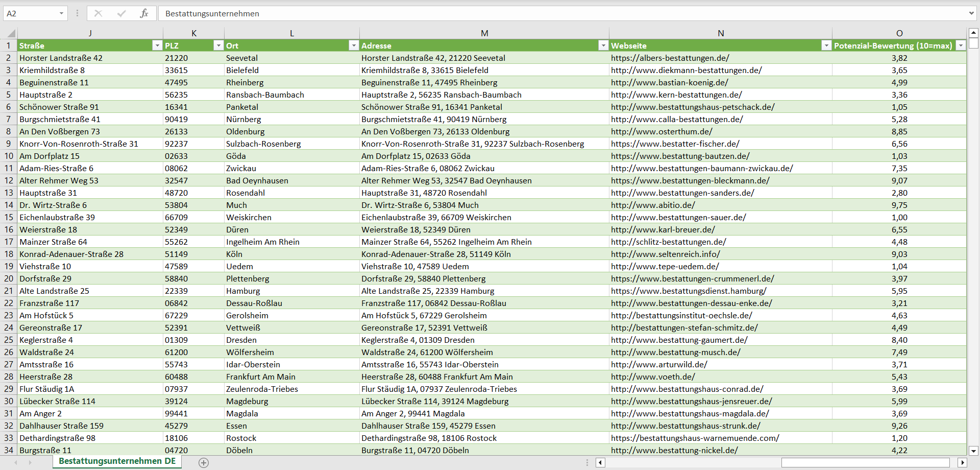Select column K header

(194, 33)
